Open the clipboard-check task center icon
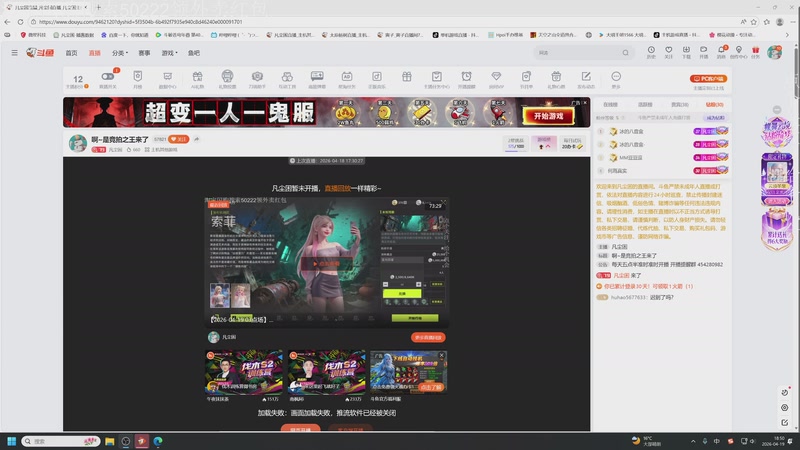This screenshot has width=800, height=450. point(437,77)
